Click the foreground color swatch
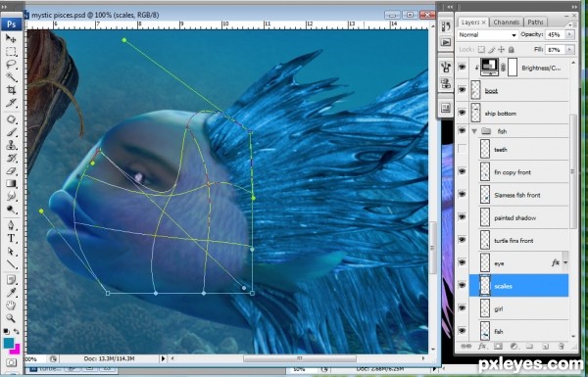This screenshot has height=377, width=588. (9, 343)
